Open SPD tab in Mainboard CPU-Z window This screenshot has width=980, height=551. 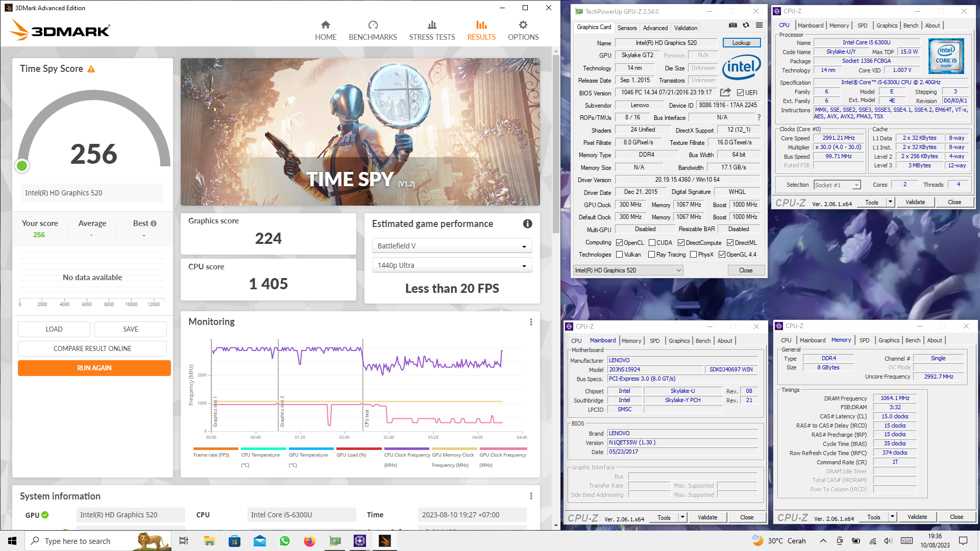coord(654,341)
